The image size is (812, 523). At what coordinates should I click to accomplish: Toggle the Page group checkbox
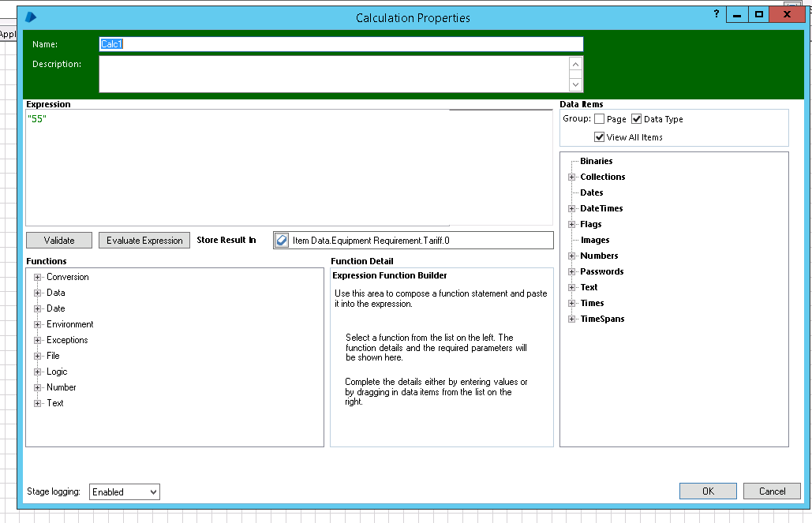599,119
